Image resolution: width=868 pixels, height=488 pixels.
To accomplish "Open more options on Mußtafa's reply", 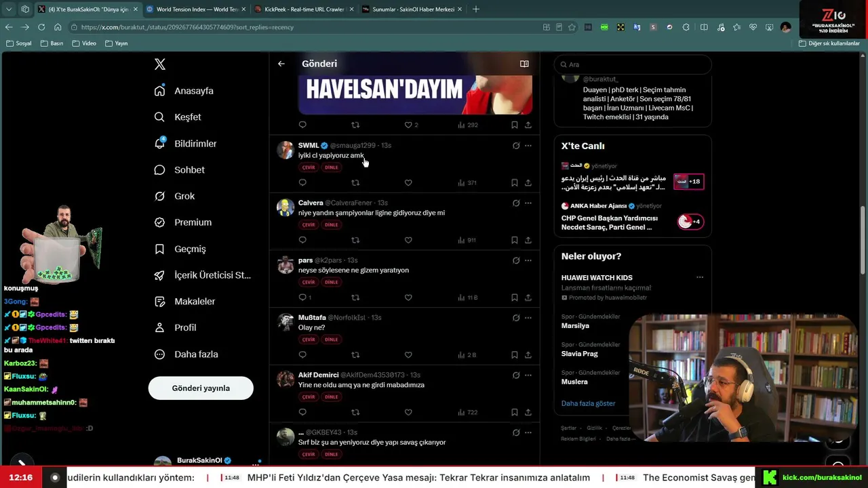I will 528,318.
